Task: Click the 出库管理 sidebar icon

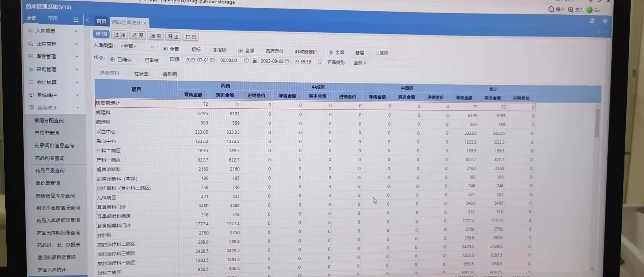Action: 31,43
